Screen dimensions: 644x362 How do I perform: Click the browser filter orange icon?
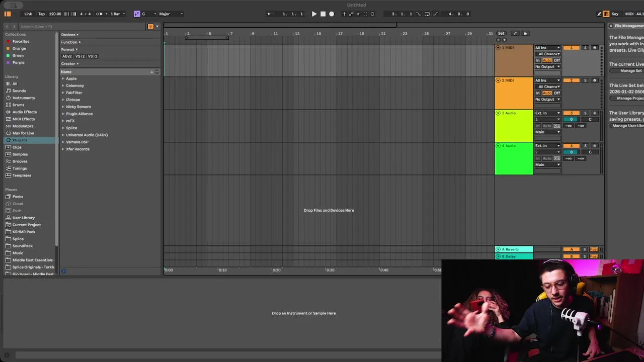coord(150,26)
